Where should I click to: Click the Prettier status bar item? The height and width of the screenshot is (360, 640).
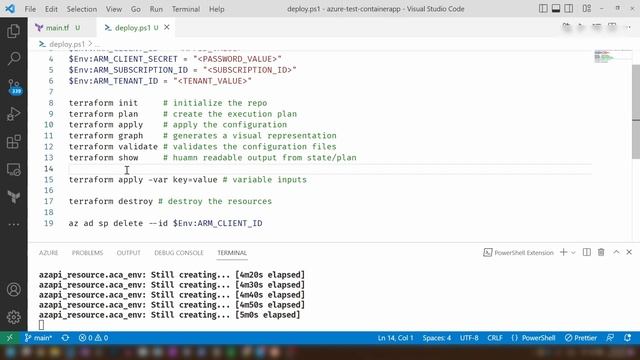pyautogui.click(x=581, y=338)
